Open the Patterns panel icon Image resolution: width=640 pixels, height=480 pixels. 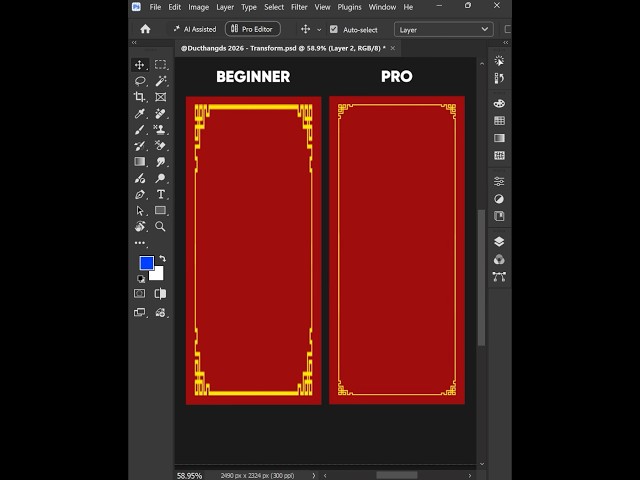coord(499,156)
